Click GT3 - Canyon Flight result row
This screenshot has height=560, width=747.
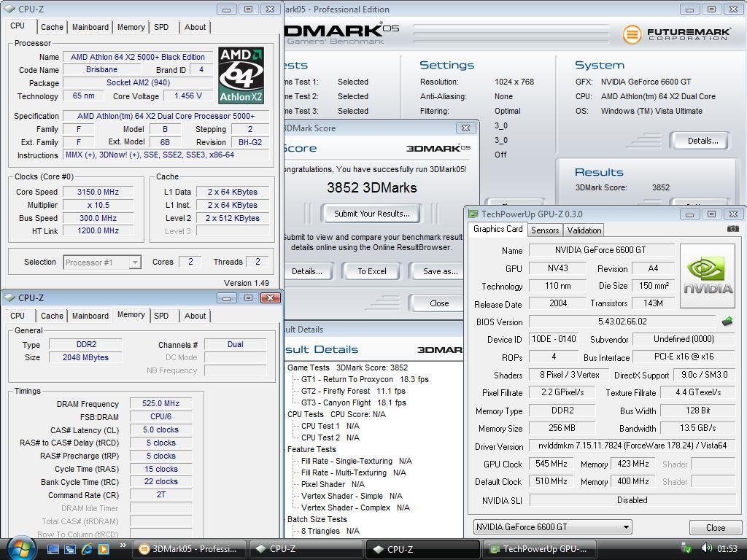coord(354,402)
